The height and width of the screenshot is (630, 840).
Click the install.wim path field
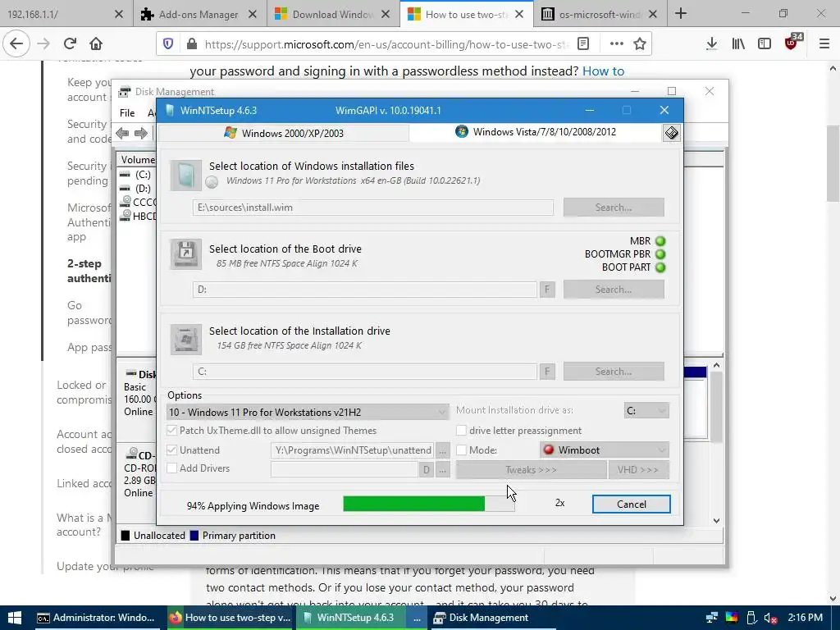(x=373, y=208)
